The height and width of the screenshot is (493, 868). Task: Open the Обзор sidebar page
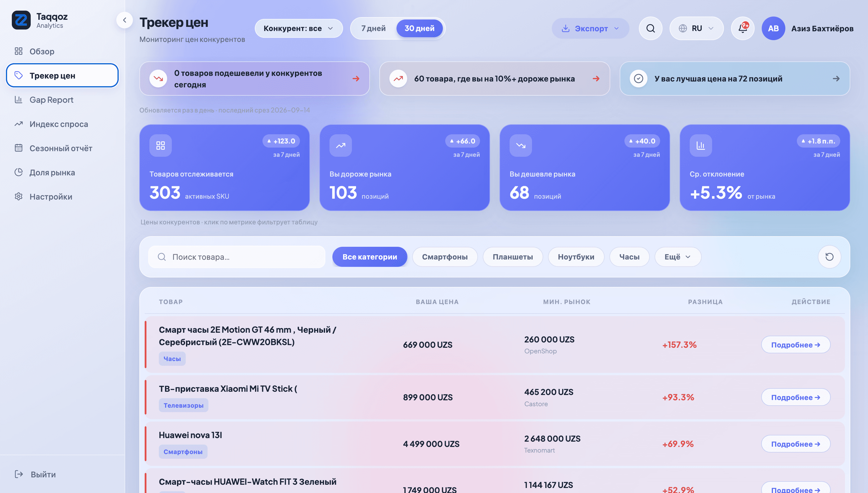[x=62, y=51]
